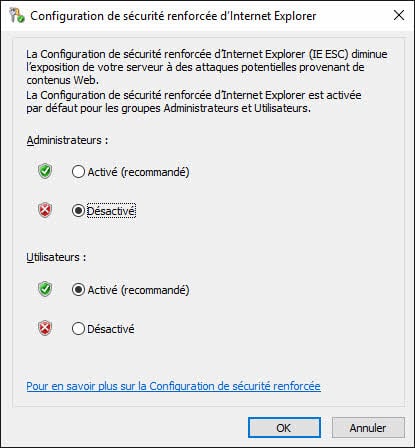
Task: Click the Utilisateurs group label
Action: (56, 257)
